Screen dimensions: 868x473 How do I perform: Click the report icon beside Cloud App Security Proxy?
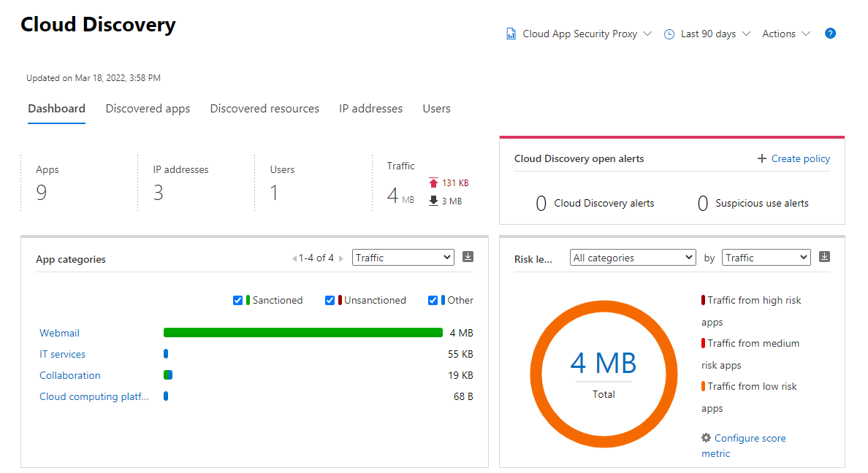tap(511, 34)
